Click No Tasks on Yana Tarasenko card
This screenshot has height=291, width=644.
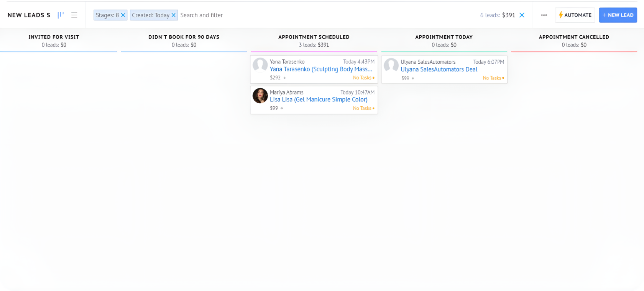[362, 78]
